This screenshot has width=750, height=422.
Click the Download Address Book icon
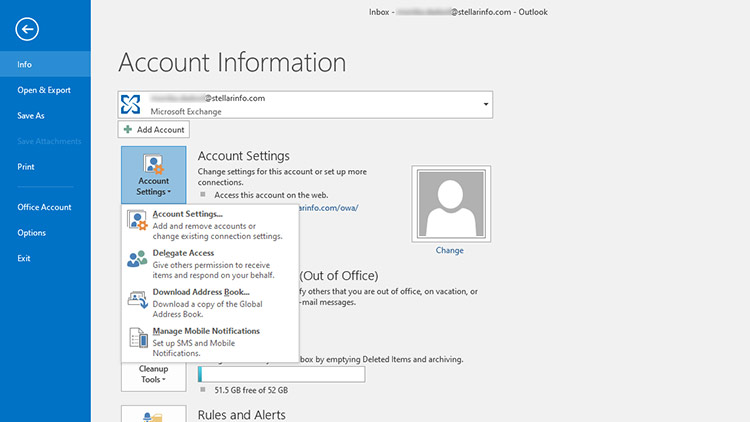(138, 298)
